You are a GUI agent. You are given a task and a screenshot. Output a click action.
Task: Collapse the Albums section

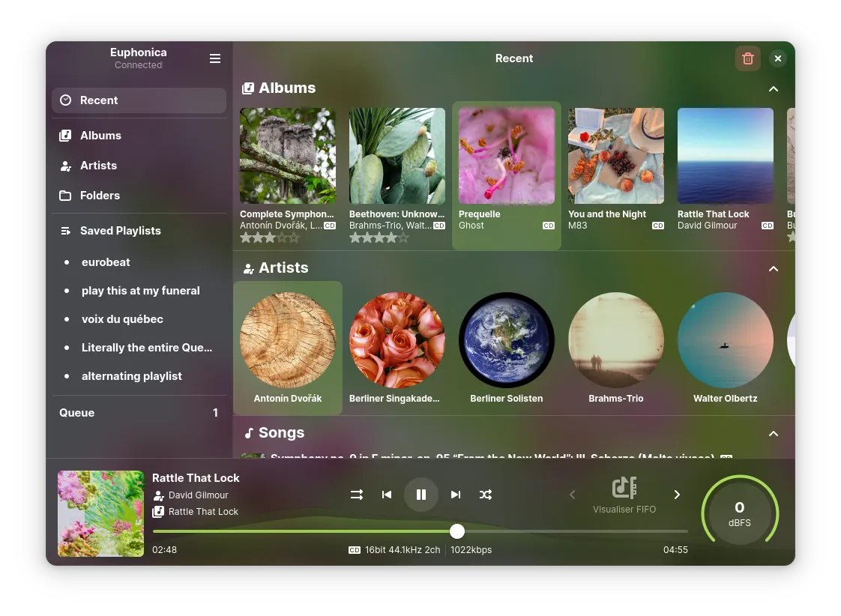click(x=774, y=88)
